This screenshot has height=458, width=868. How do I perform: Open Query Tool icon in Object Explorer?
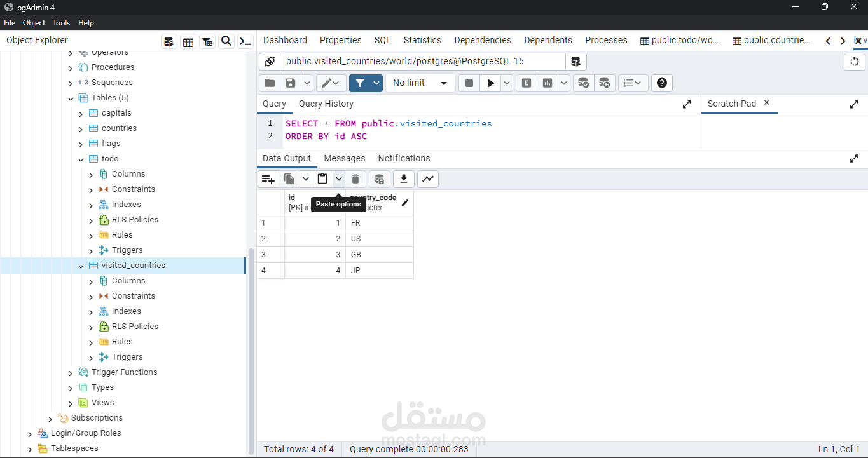169,42
